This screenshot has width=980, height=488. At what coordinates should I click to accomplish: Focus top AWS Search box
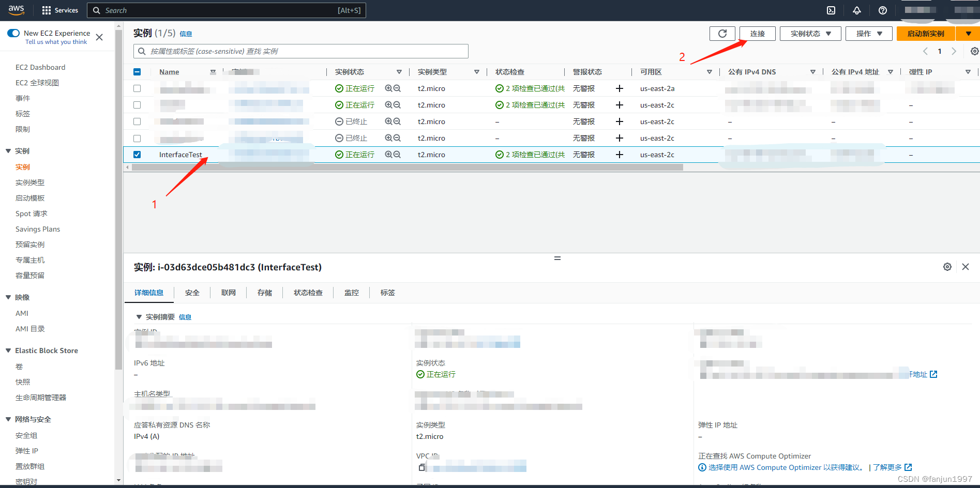tap(227, 10)
